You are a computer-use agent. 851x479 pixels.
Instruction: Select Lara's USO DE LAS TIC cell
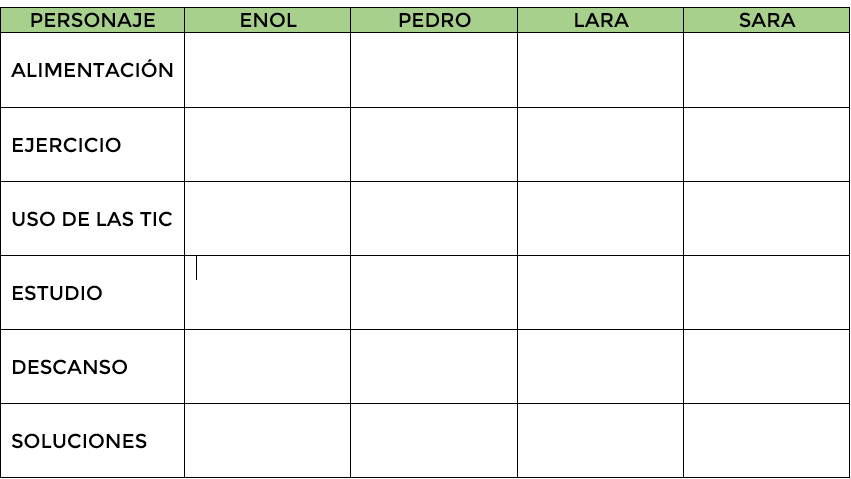pyautogui.click(x=600, y=219)
